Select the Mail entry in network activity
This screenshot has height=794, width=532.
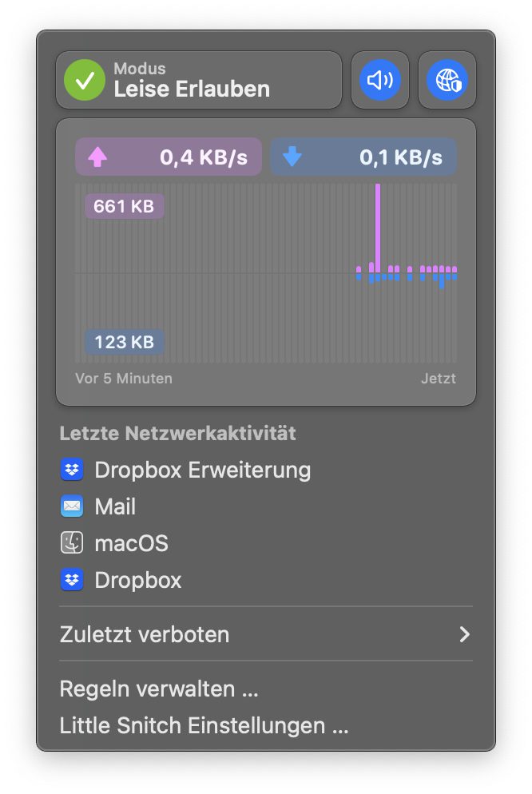(115, 506)
